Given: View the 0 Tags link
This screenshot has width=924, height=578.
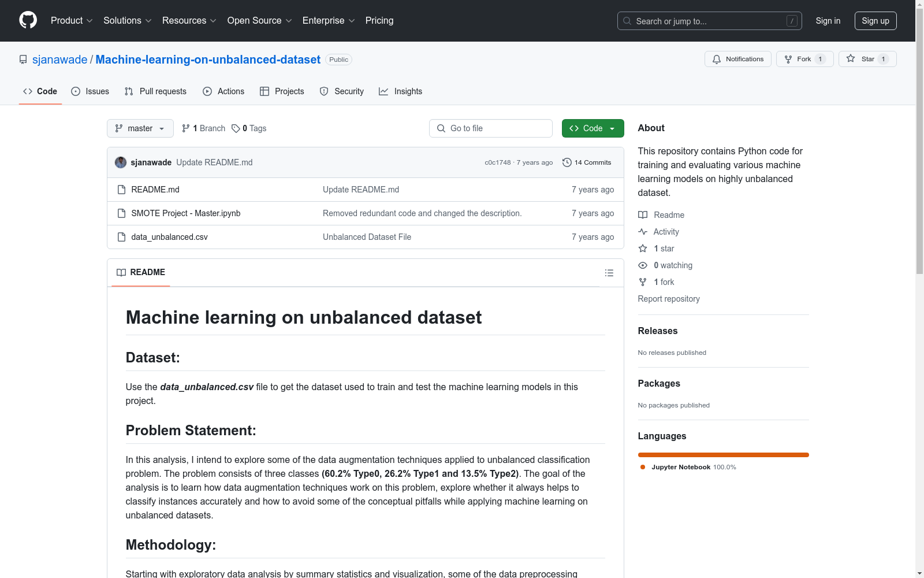Looking at the screenshot, I should tap(249, 128).
